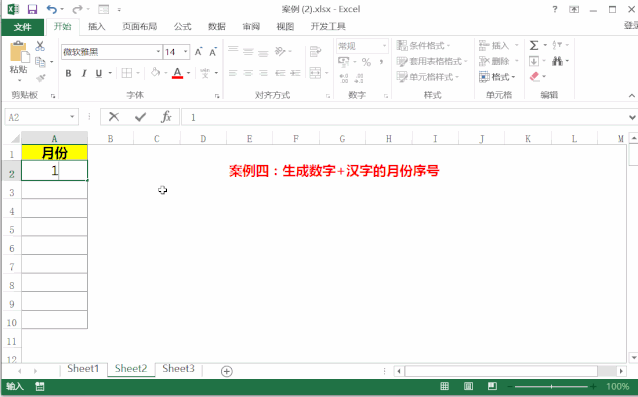Click the Decrease Decimal icon

point(359,78)
